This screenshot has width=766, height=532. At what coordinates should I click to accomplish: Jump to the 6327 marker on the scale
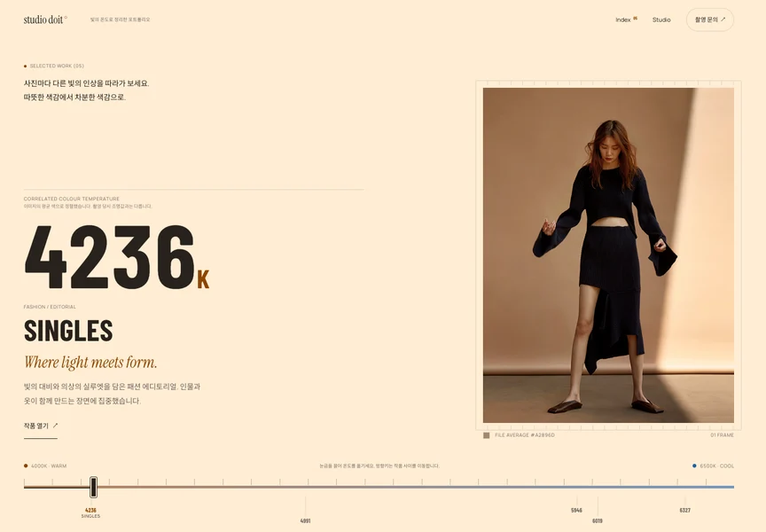[x=685, y=510]
